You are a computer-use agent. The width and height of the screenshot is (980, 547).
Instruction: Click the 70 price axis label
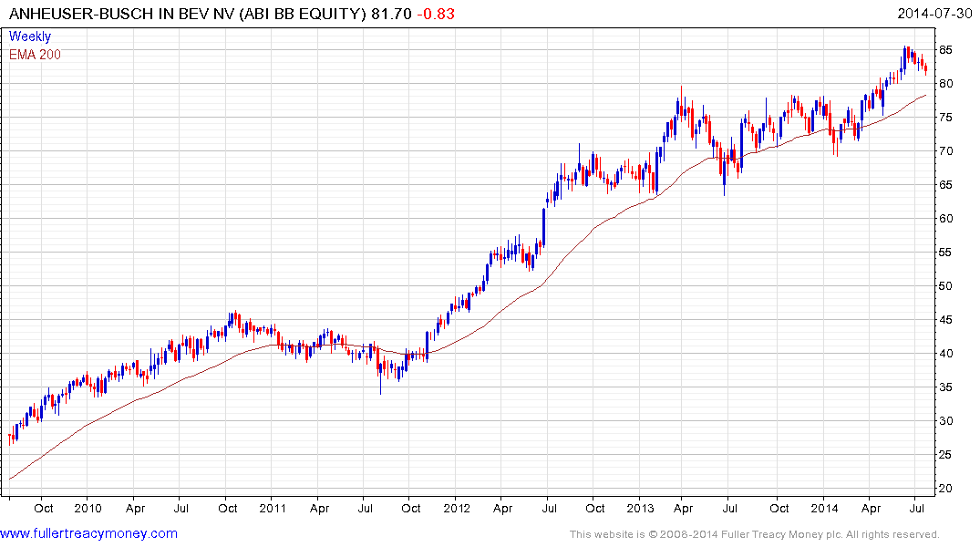945,151
